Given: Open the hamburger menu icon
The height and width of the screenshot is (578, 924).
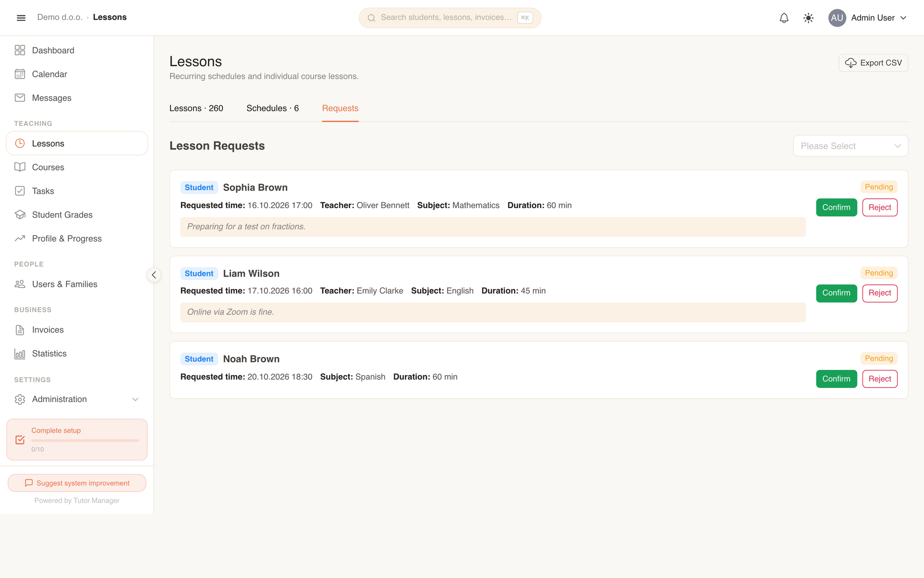Looking at the screenshot, I should (x=21, y=18).
